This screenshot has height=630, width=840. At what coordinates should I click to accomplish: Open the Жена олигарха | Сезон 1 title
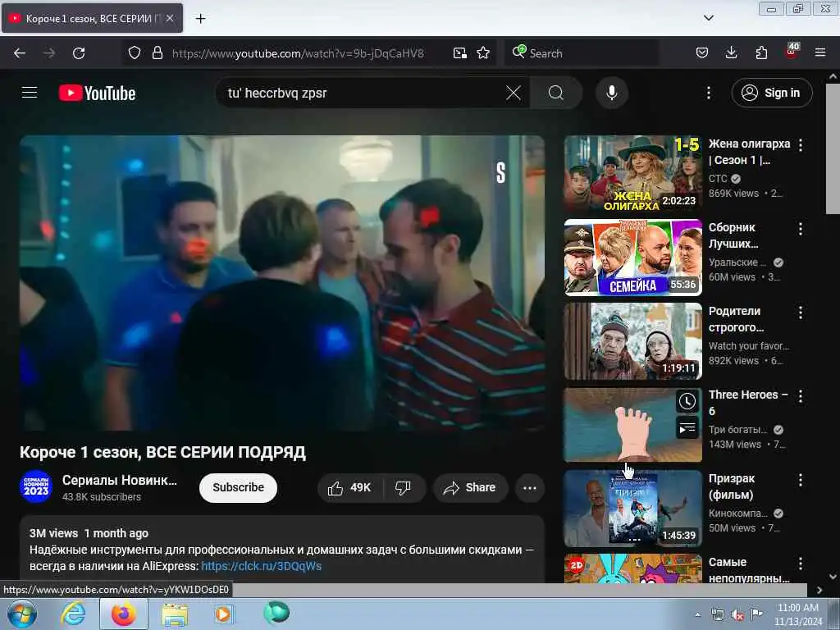click(x=749, y=152)
